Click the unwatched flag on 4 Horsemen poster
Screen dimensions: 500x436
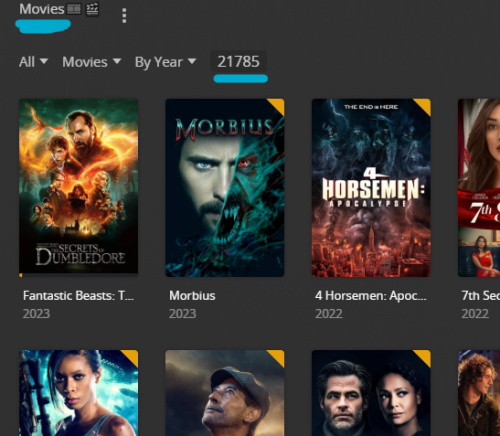click(x=424, y=105)
